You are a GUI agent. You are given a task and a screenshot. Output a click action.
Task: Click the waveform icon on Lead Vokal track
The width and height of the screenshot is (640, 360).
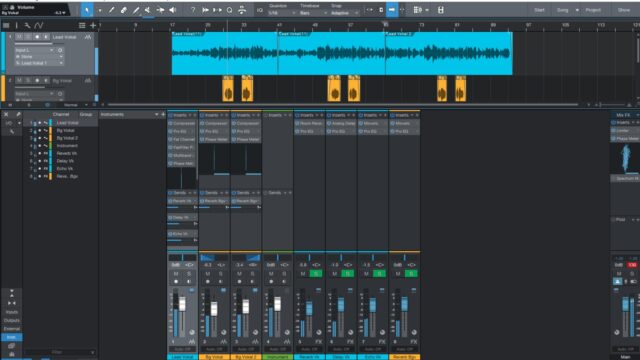pos(88,37)
